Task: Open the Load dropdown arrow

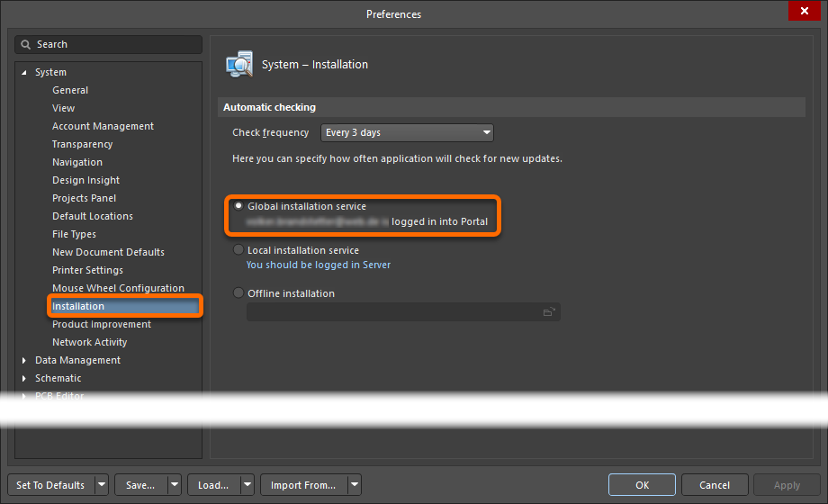Action: 247,484
